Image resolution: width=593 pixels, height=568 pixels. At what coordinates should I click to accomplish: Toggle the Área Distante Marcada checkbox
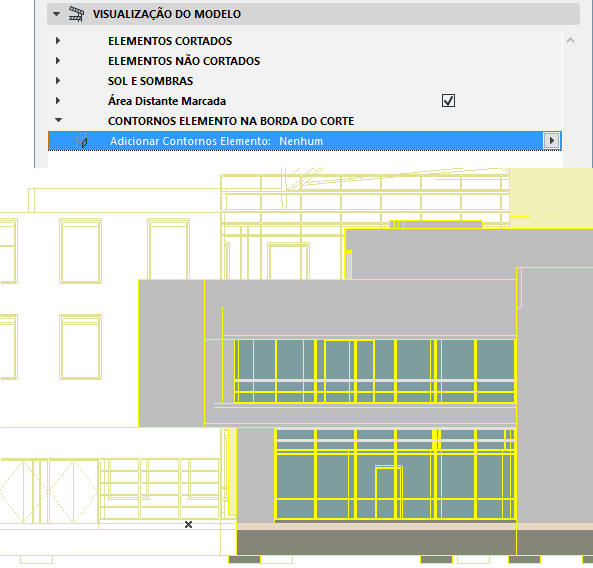tap(448, 101)
